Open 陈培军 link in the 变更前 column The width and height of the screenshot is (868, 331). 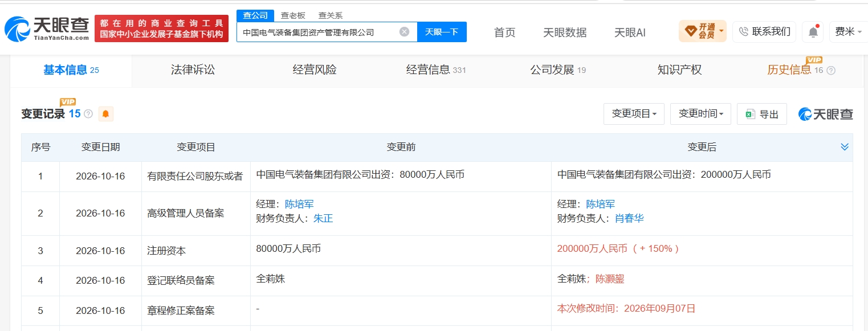(299, 204)
